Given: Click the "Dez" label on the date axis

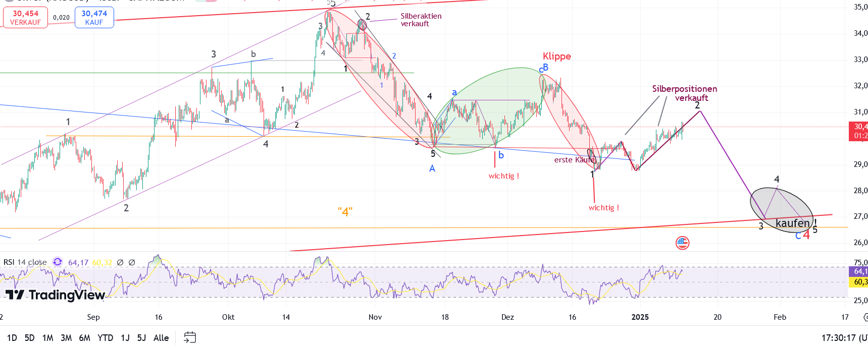Looking at the screenshot, I should [507, 317].
